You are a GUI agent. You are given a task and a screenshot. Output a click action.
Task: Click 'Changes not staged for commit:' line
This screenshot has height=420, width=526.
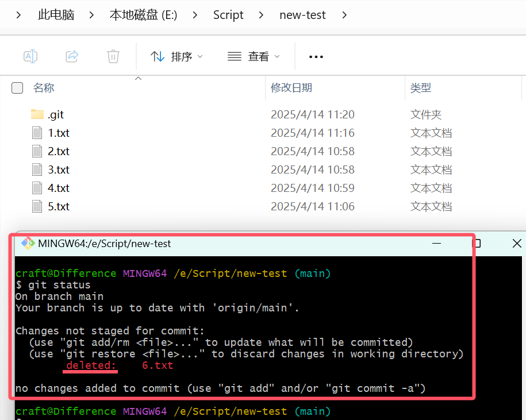click(x=110, y=331)
